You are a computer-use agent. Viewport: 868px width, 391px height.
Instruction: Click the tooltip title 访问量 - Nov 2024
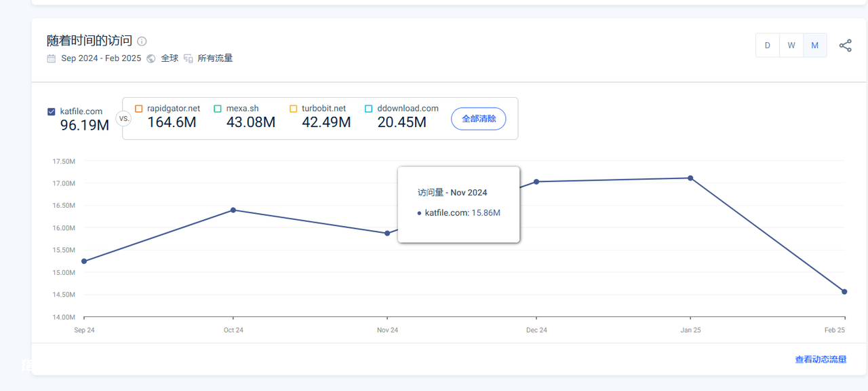tap(452, 193)
